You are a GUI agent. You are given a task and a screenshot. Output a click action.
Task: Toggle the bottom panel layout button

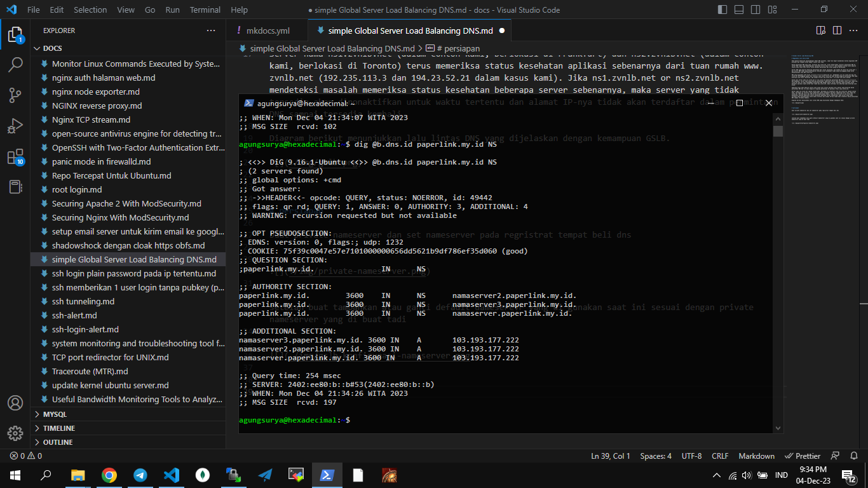pyautogui.click(x=738, y=10)
